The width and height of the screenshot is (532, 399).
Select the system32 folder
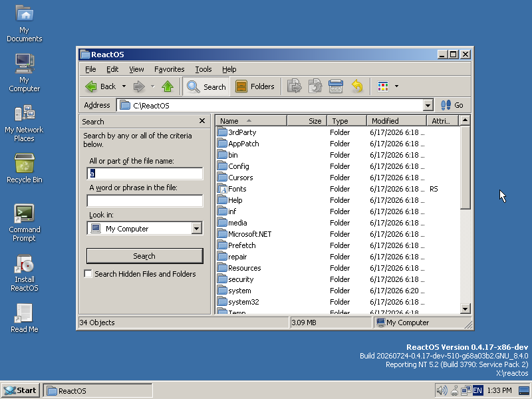pyautogui.click(x=238, y=302)
